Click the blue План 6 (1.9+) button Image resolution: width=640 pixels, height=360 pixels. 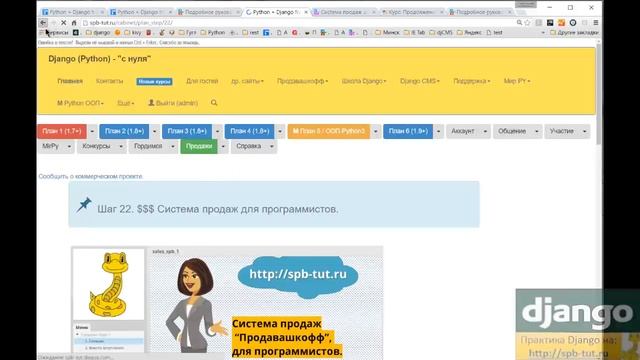point(408,131)
